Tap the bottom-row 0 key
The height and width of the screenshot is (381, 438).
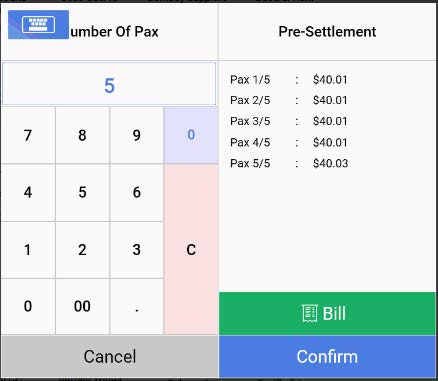[28, 306]
